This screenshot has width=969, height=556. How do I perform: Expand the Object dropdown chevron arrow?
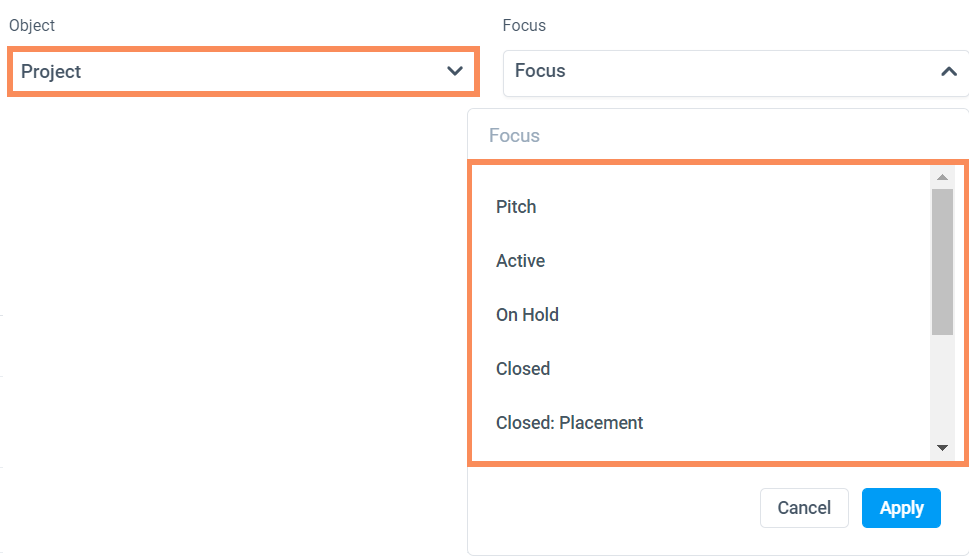[x=455, y=71]
